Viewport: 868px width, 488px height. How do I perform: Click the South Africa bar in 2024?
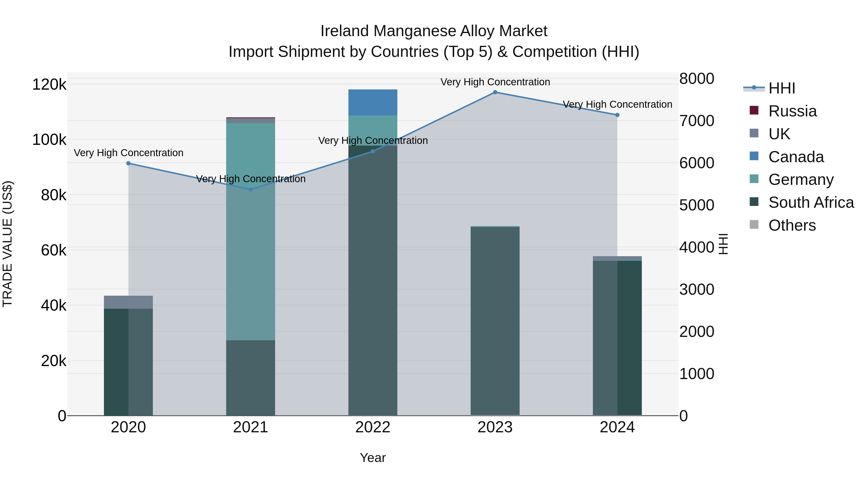[617, 338]
